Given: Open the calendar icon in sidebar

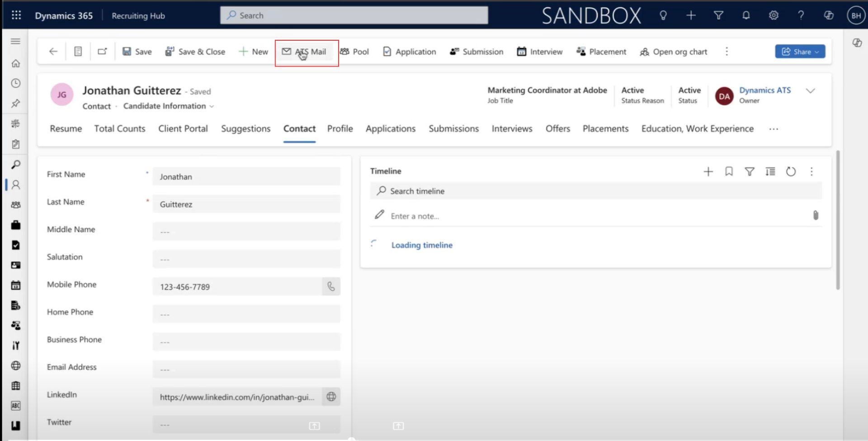Looking at the screenshot, I should pos(15,285).
